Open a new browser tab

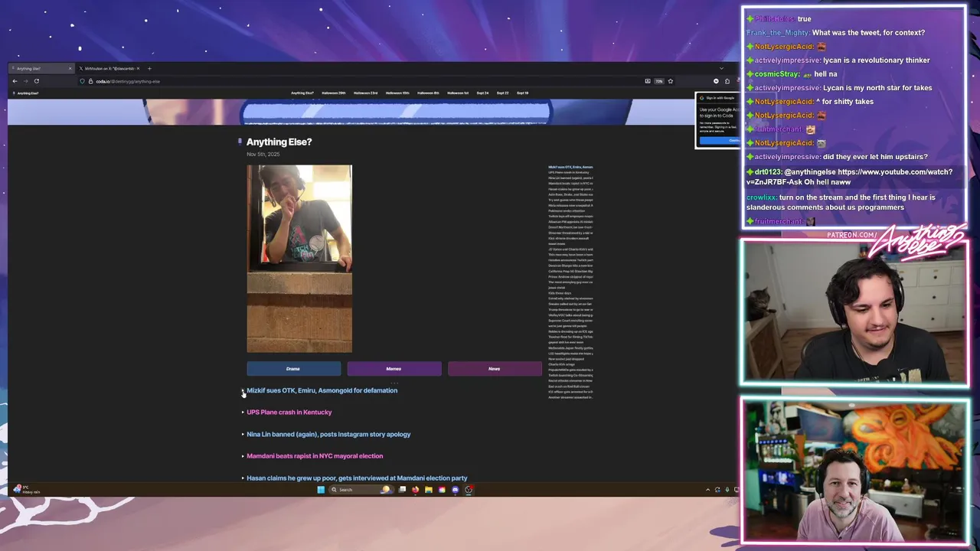(x=149, y=68)
